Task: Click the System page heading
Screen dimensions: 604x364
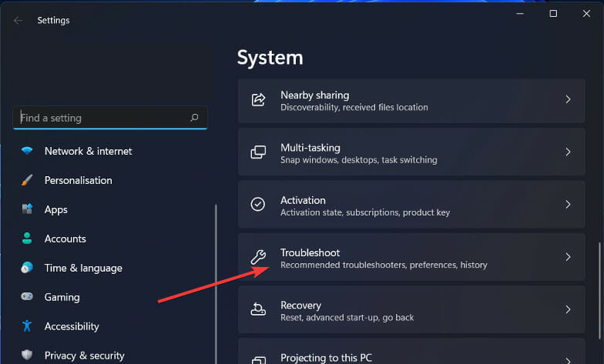Action: click(x=270, y=58)
